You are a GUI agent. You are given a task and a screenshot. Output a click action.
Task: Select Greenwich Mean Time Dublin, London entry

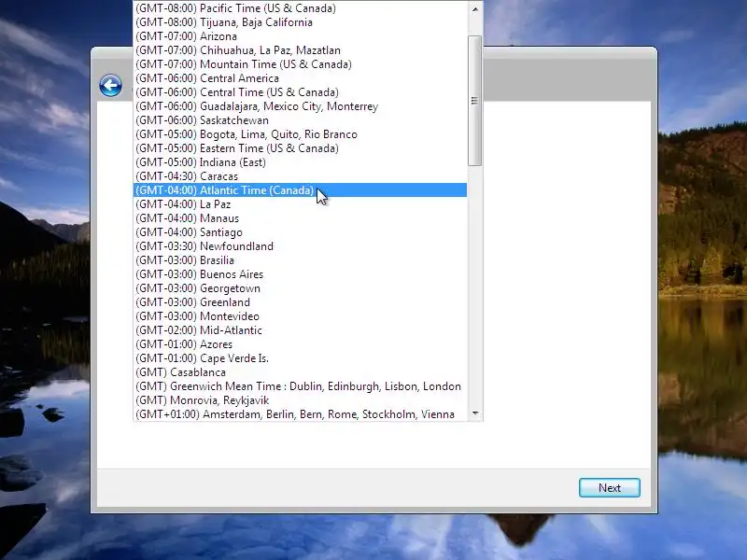(x=300, y=386)
